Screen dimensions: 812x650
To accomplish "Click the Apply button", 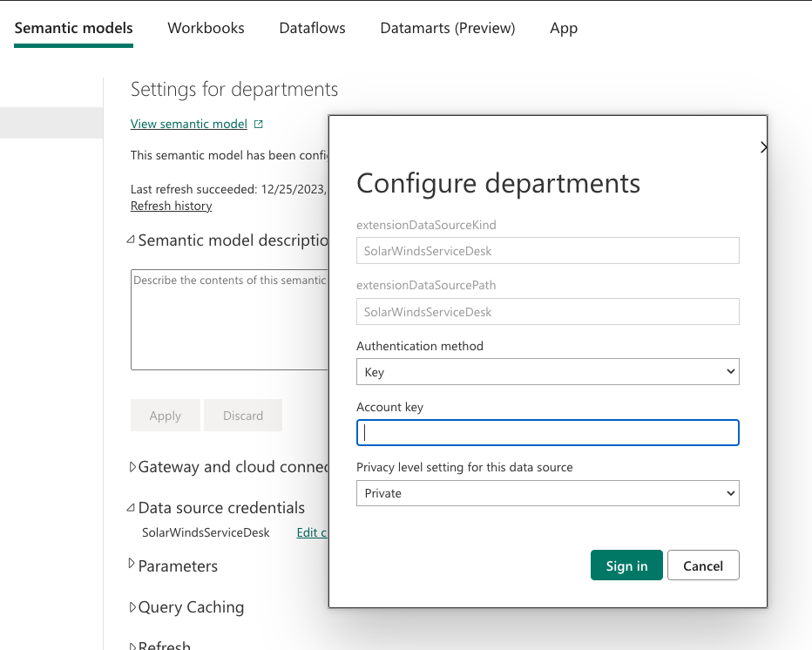I will pyautogui.click(x=165, y=415).
